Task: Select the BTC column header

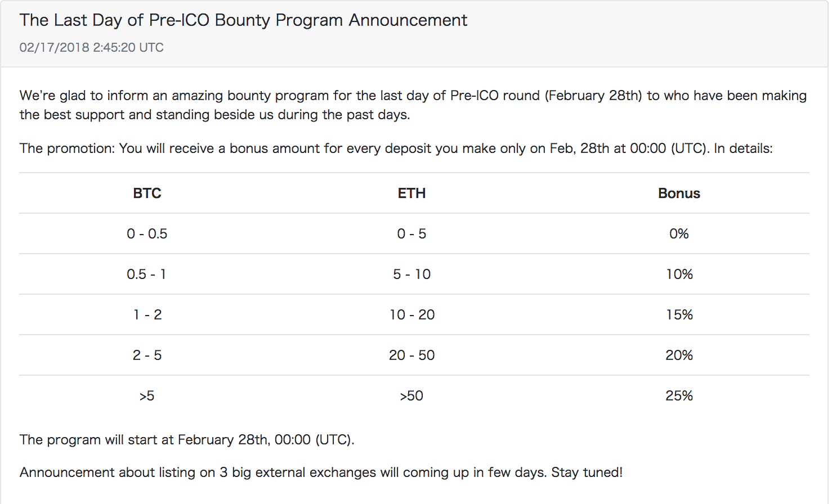Action: tap(147, 193)
